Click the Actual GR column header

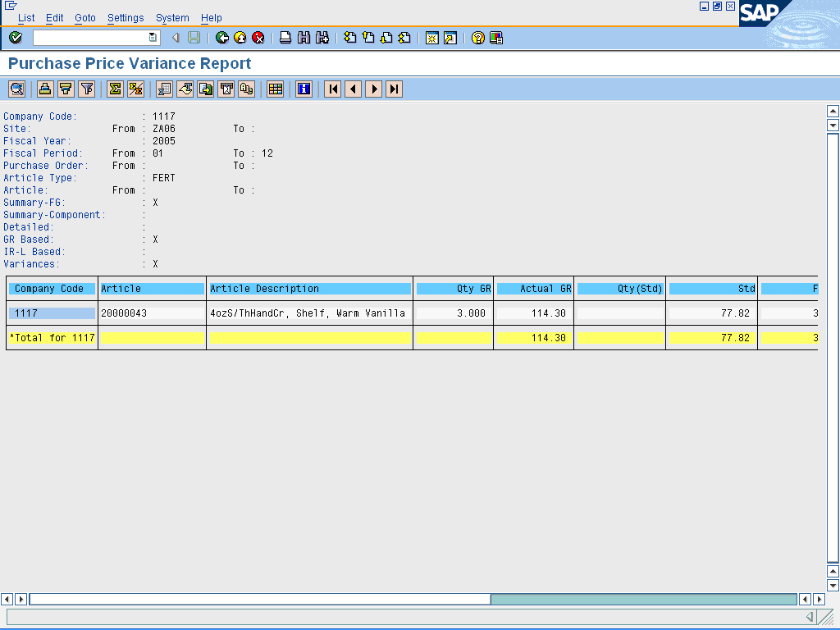[534, 289]
